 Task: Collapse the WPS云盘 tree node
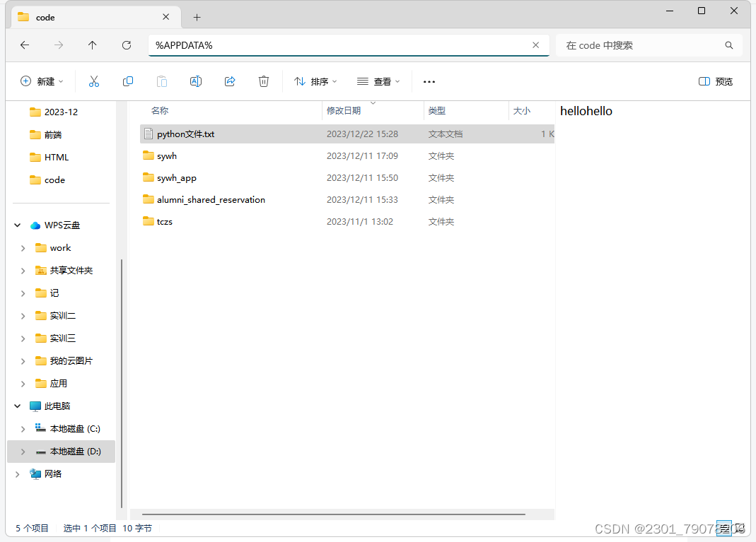pos(18,225)
